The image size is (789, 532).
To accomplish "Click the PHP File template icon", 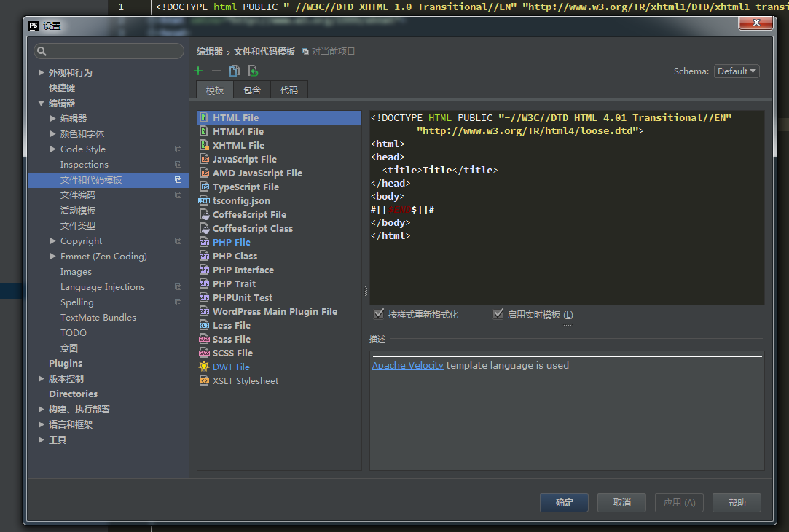I will 204,242.
